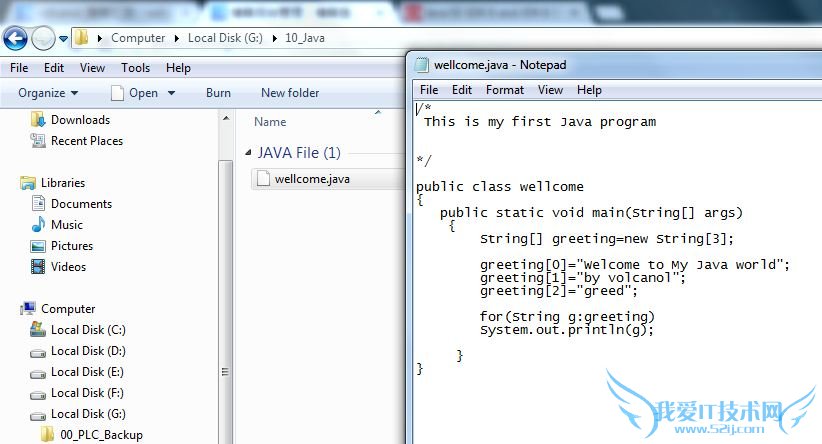
Task: Open the Explorer View menu
Action: click(x=92, y=68)
